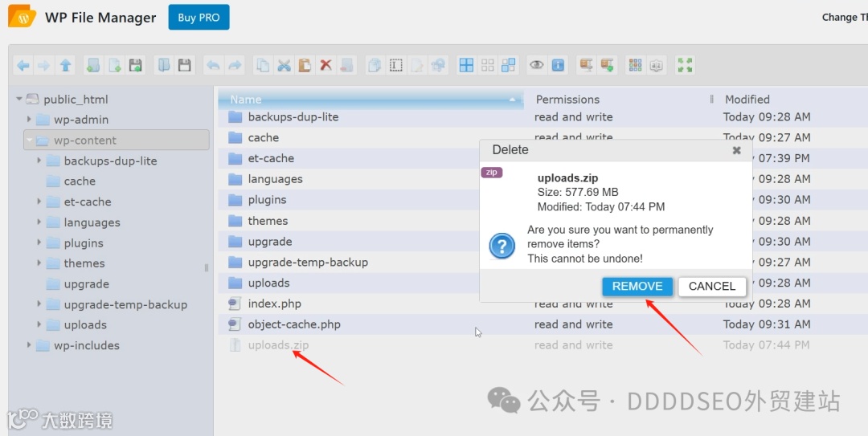
Task: Select cache folder in the left tree
Action: pyautogui.click(x=80, y=181)
